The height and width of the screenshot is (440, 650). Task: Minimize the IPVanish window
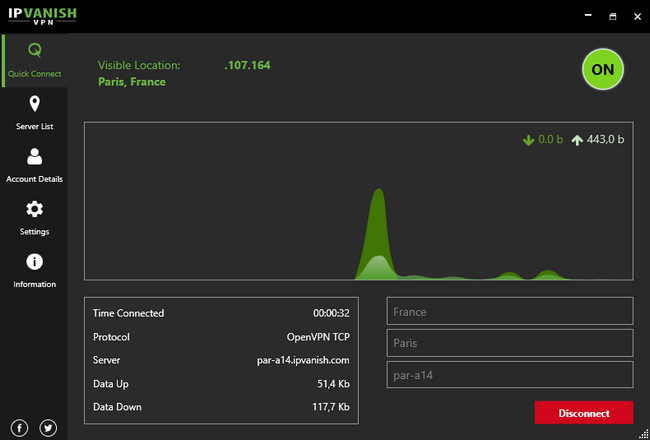click(x=588, y=16)
